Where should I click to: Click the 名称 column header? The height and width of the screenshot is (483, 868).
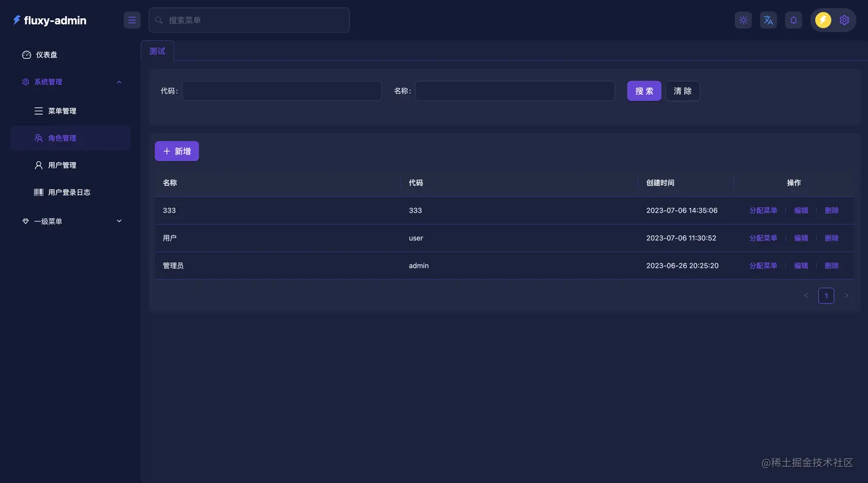tap(277, 183)
